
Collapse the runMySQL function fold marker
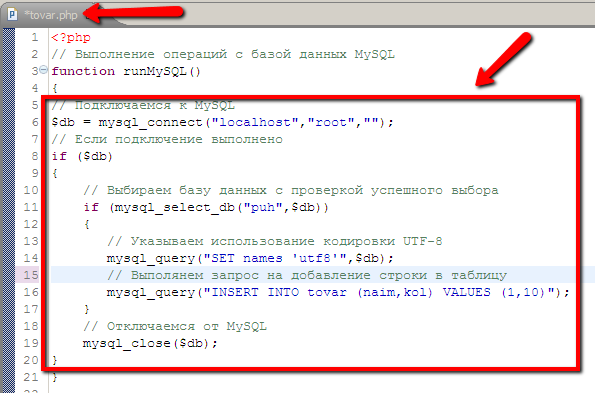44,70
